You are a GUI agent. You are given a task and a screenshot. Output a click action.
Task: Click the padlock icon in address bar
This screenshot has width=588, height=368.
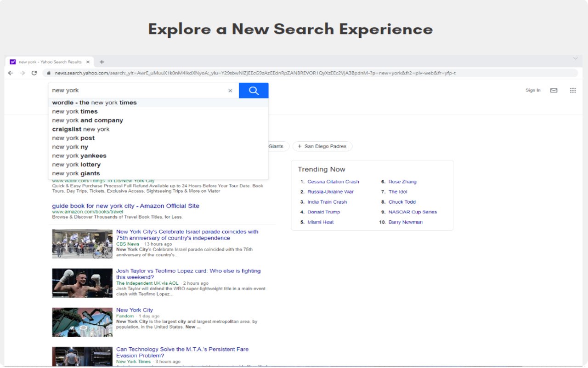click(x=48, y=73)
